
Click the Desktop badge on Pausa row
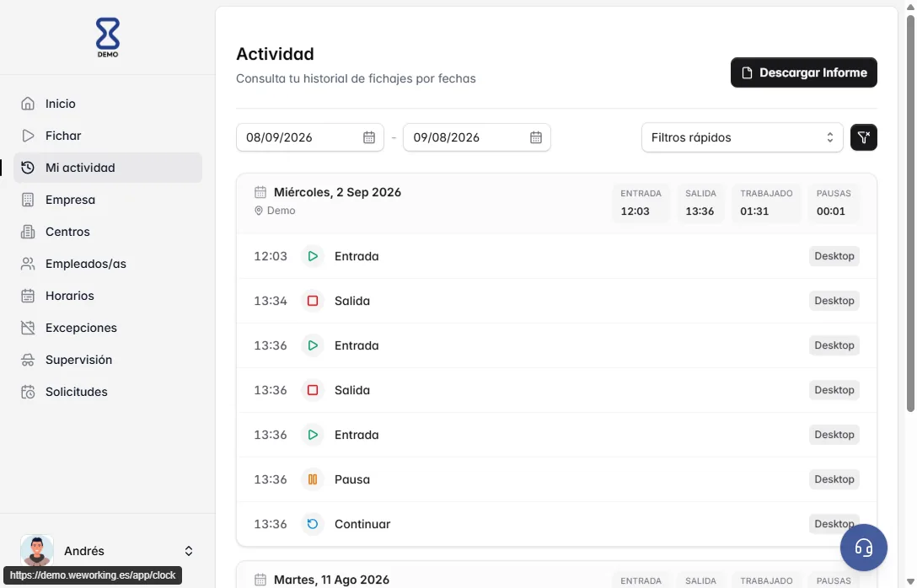[834, 479]
